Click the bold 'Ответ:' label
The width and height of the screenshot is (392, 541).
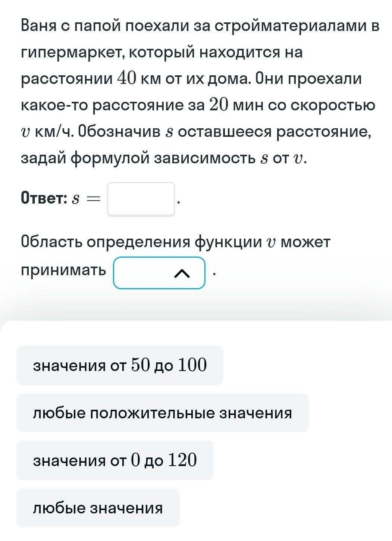pyautogui.click(x=44, y=198)
